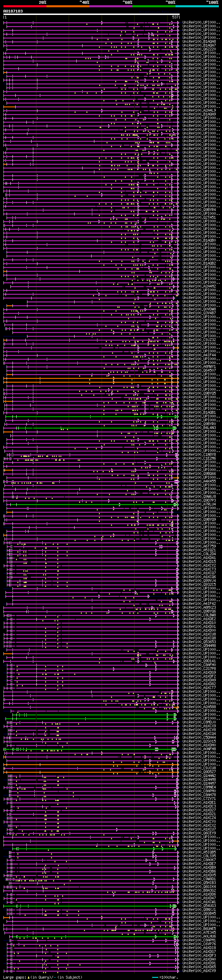Select the UniRef100_B4L4N3 label
Viewport: 222px width, 980px height.
[199, 428]
